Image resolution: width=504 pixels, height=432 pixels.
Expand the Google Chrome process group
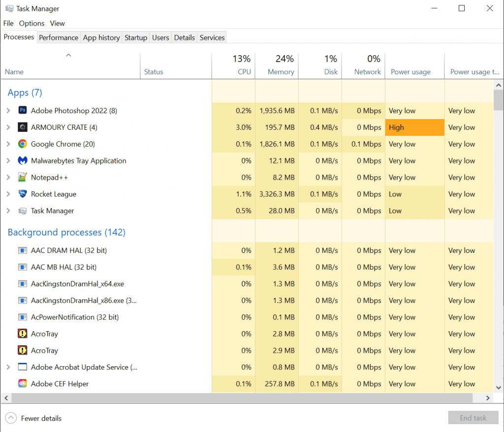[8, 144]
